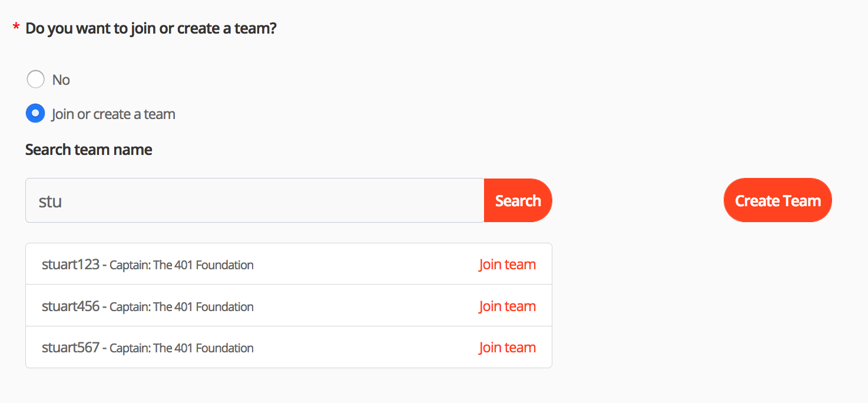Click the typed "stu" text in the search box
Image resolution: width=868 pixels, height=403 pixels.
51,201
